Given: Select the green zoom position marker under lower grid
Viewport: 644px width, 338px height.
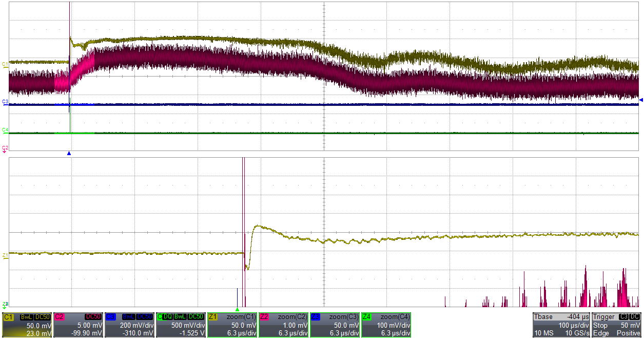Looking at the screenshot, I should pos(237,309).
